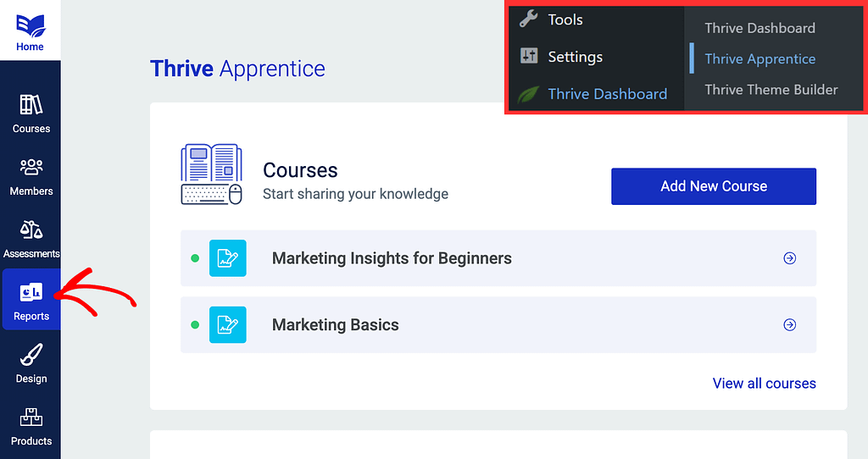This screenshot has height=459, width=868.
Task: Open the Products box icon
Action: [x=31, y=418]
